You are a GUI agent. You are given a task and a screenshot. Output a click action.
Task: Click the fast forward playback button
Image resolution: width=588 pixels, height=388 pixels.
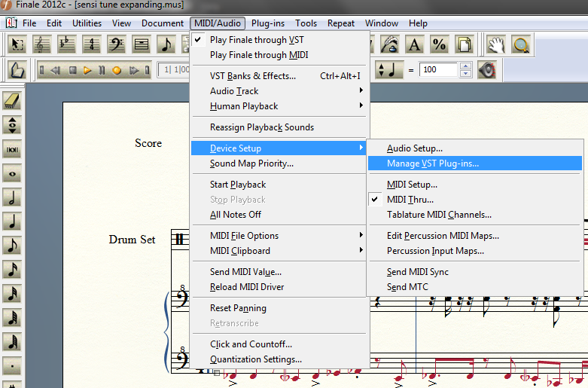tap(133, 70)
